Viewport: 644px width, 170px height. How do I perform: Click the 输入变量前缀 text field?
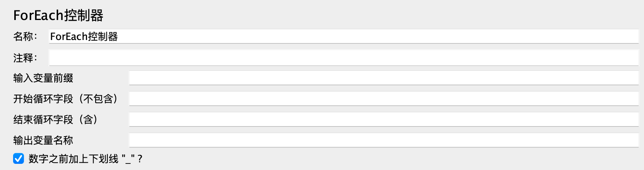pyautogui.click(x=383, y=78)
